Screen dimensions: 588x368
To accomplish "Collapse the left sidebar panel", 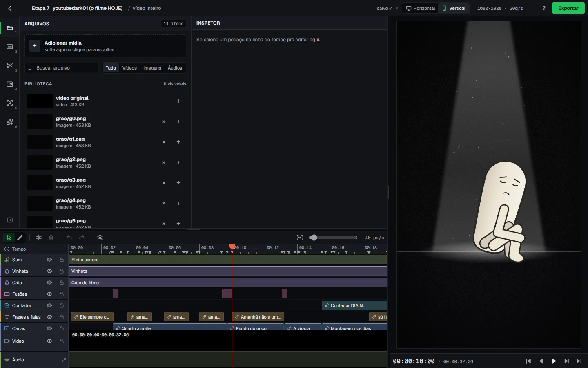I will (x=10, y=220).
